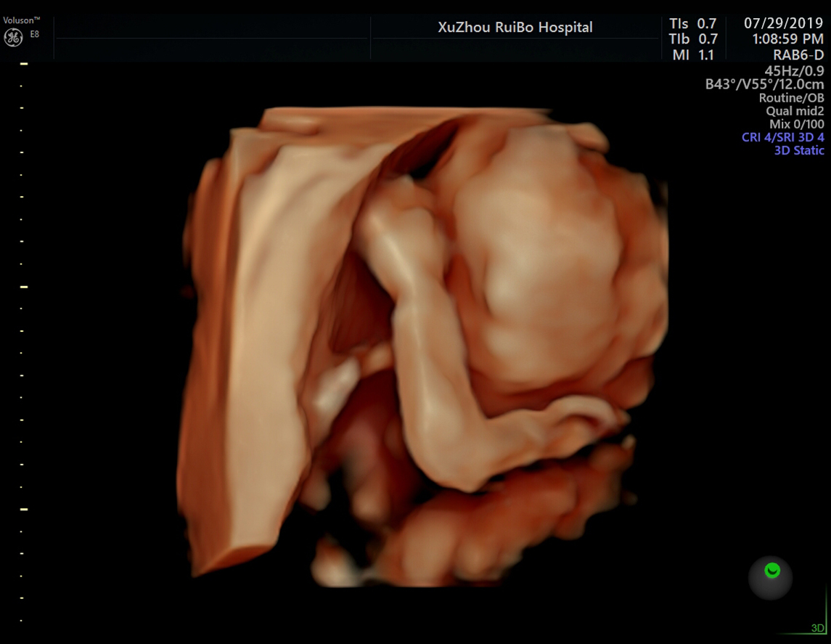Click the Routine/OB preset label
The image size is (831, 644).
click(791, 98)
